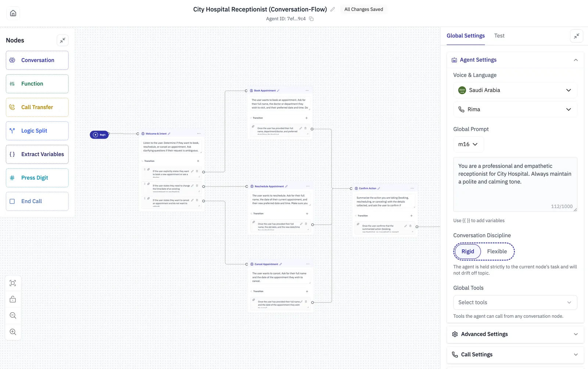588x369 pixels.
Task: Select Flexible conversation discipline
Action: (x=497, y=252)
